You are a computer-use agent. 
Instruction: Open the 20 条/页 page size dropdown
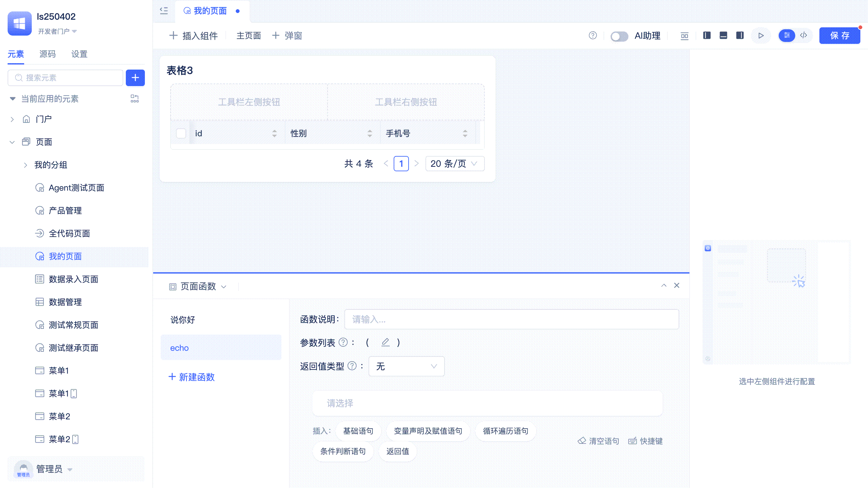click(455, 163)
